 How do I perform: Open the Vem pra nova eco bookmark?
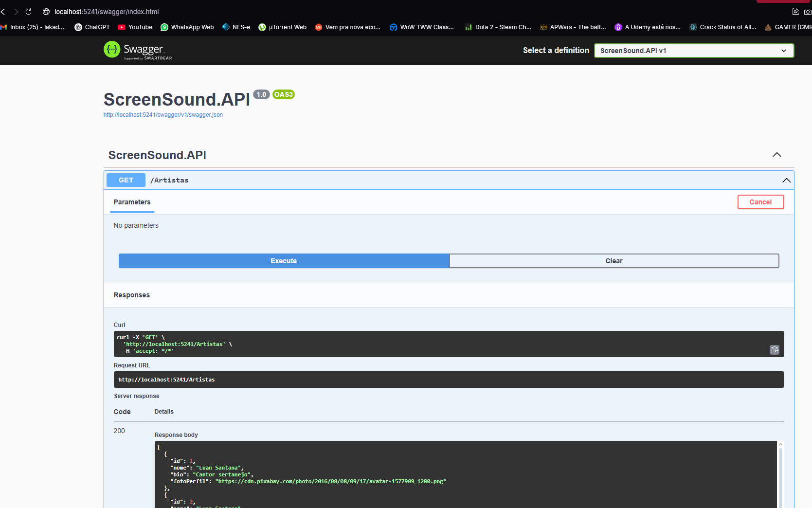[x=348, y=27]
